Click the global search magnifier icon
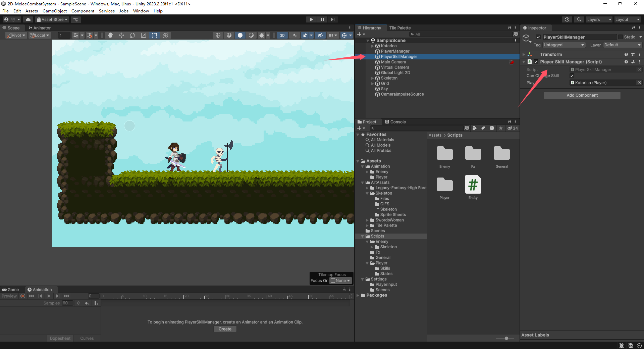 579,19
